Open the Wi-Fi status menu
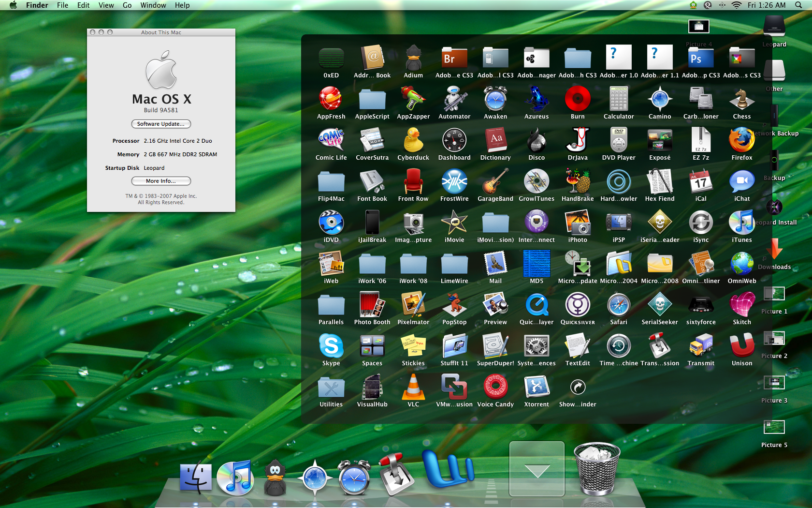 (737, 5)
